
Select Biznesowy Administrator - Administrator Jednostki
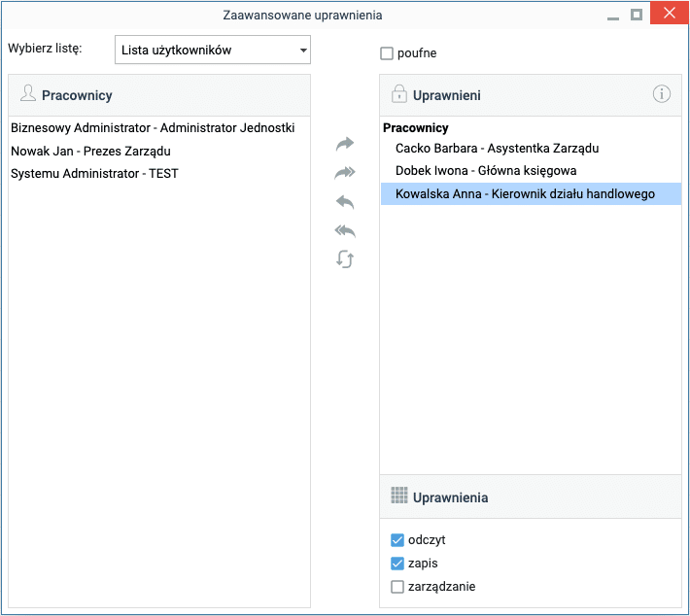(x=153, y=127)
